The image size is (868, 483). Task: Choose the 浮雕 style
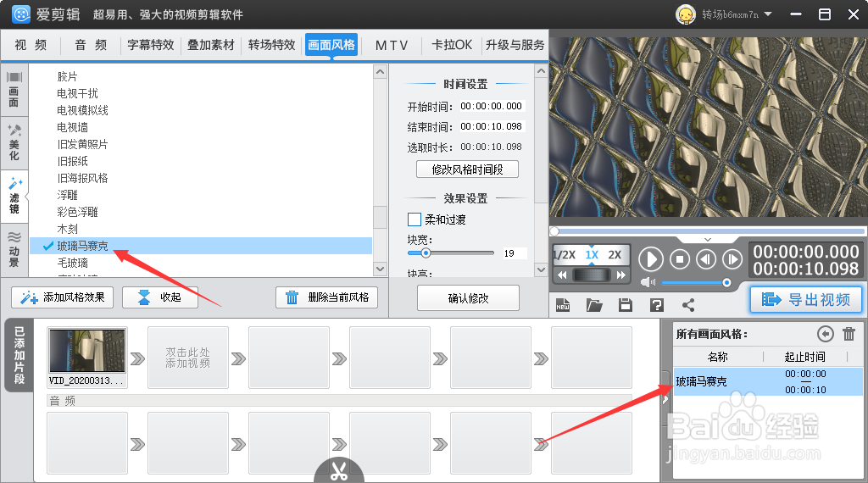[67, 195]
